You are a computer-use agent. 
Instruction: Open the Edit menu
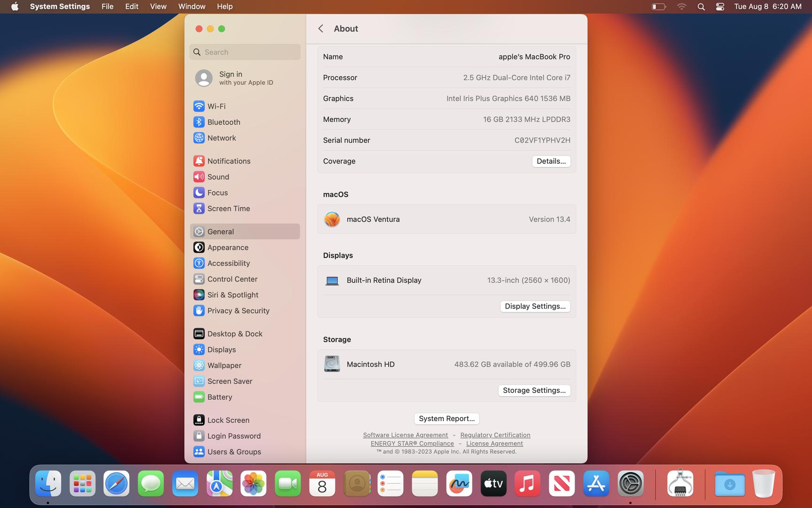[x=132, y=7]
